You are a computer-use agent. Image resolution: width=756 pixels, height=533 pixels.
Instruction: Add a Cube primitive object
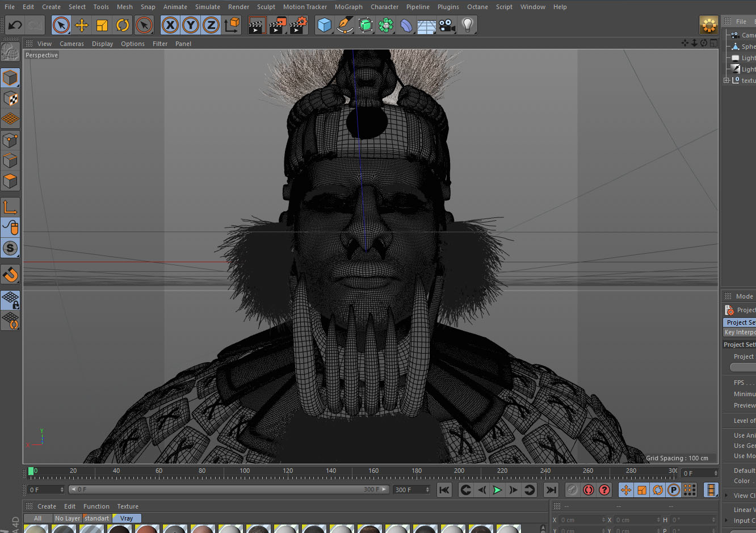[x=324, y=25]
